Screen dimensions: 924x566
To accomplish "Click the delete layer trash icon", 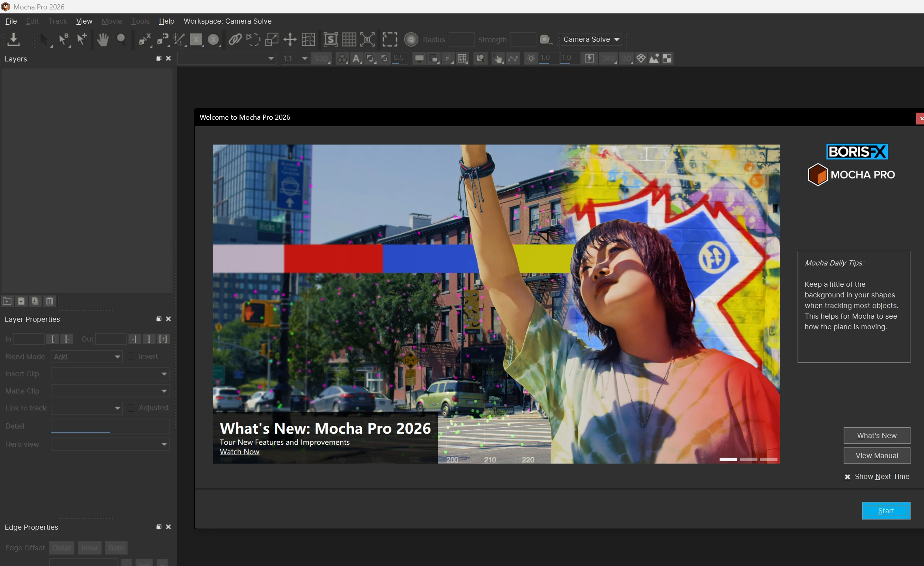I will click(x=50, y=301).
